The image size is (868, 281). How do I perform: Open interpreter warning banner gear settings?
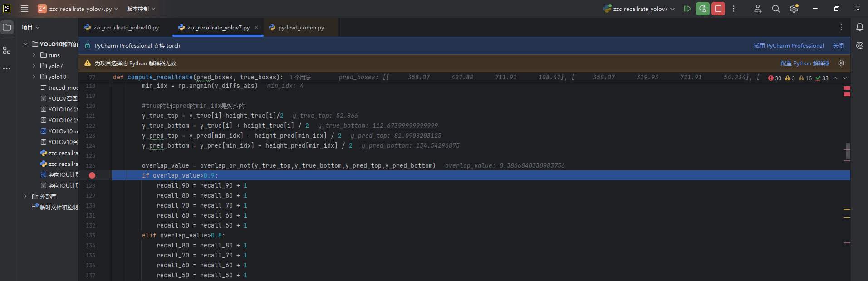pos(841,63)
